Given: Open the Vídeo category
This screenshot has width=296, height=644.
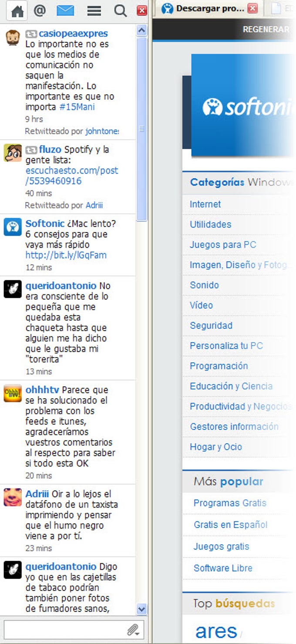Looking at the screenshot, I should pyautogui.click(x=201, y=305).
